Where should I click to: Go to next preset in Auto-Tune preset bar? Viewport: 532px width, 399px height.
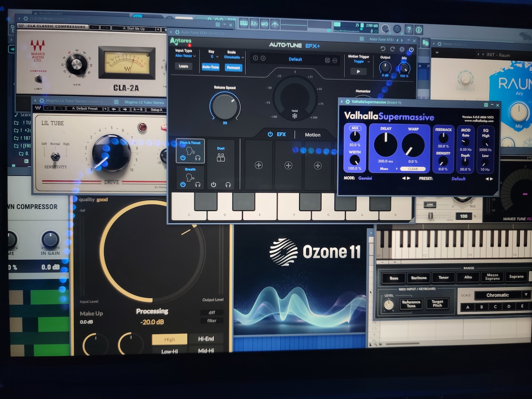coord(262,58)
